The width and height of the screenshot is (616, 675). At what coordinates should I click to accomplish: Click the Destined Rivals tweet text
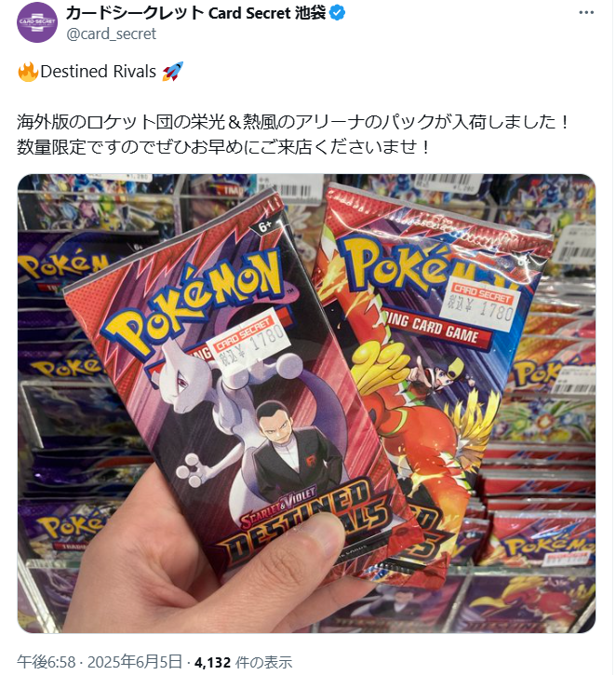click(98, 72)
